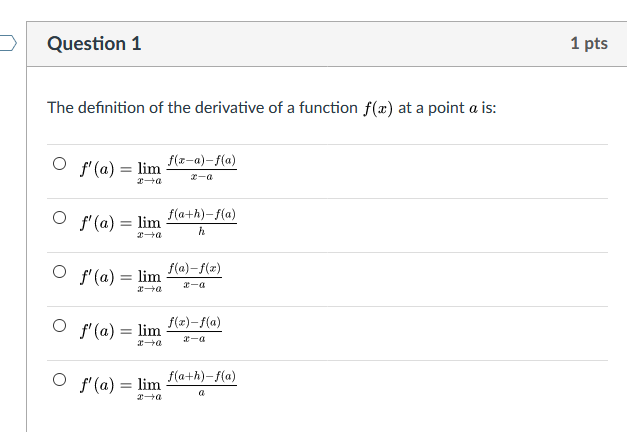627x432 pixels.
Task: Click the fraction with denominator h
Action: (x=202, y=222)
